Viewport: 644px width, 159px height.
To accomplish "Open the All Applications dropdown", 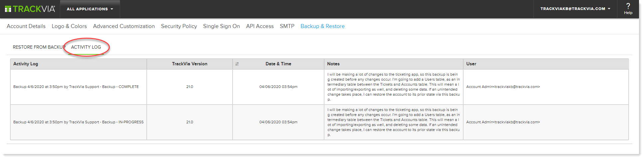I will coord(90,9).
